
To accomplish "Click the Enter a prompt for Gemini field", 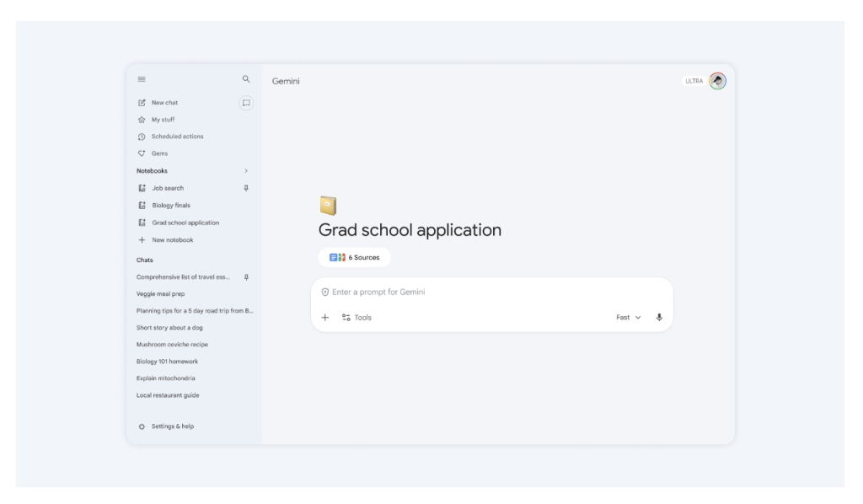I will 489,292.
